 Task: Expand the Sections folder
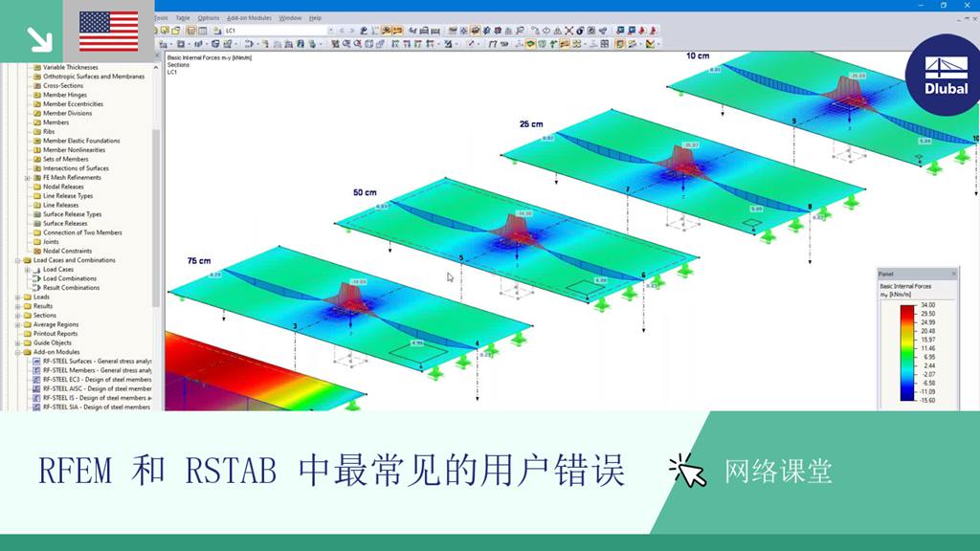(17, 316)
